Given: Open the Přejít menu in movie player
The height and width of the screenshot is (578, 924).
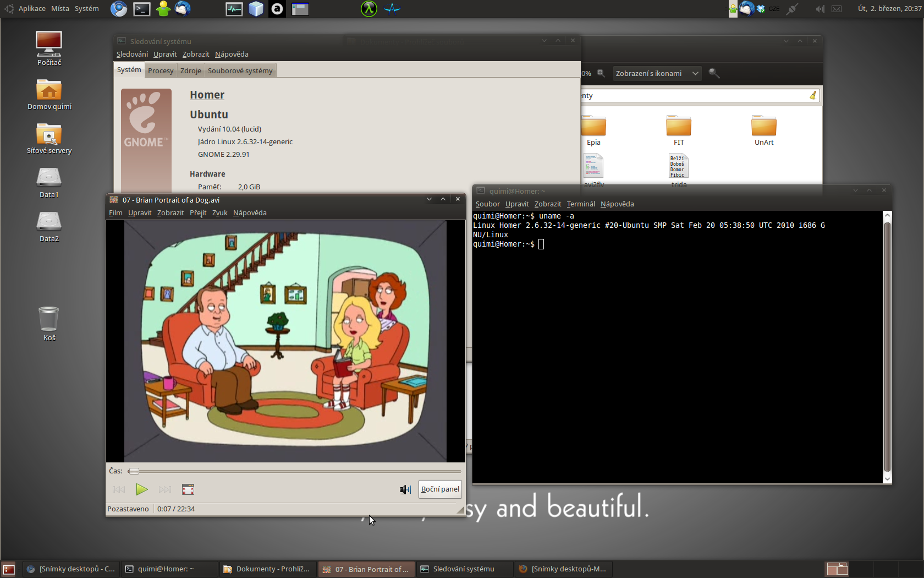Looking at the screenshot, I should coord(198,213).
